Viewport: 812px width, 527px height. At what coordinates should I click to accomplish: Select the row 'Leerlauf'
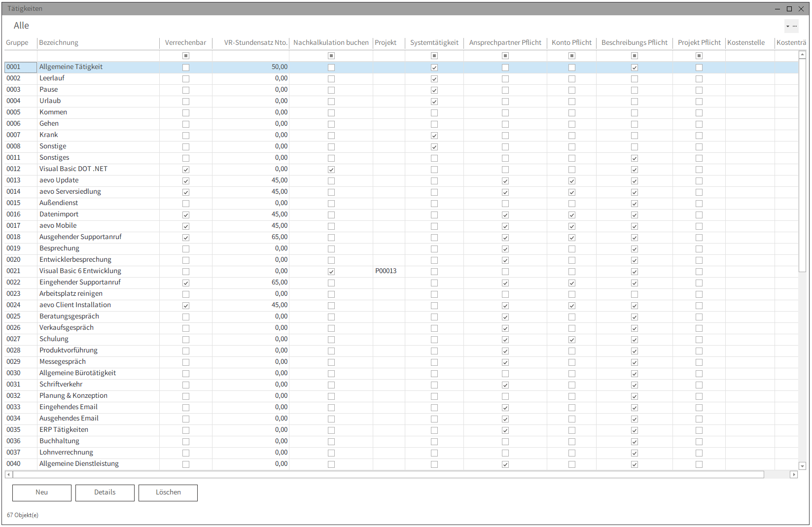point(401,78)
